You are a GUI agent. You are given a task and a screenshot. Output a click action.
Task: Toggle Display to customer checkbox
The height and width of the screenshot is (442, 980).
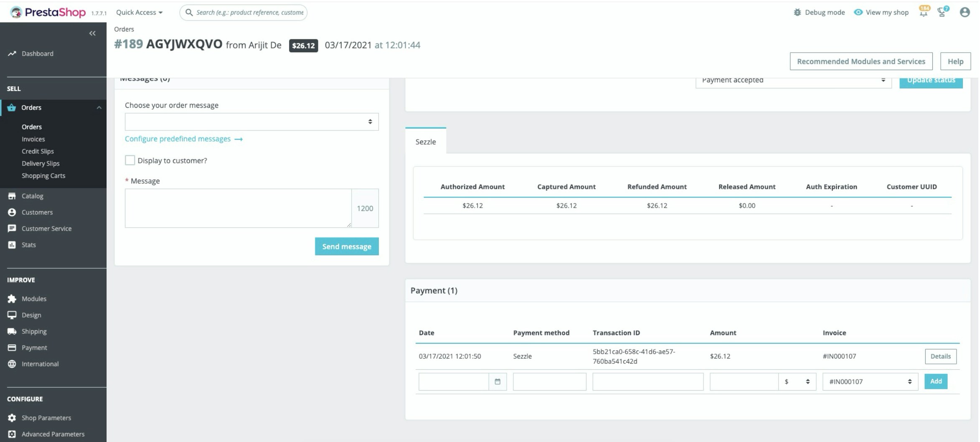point(130,160)
